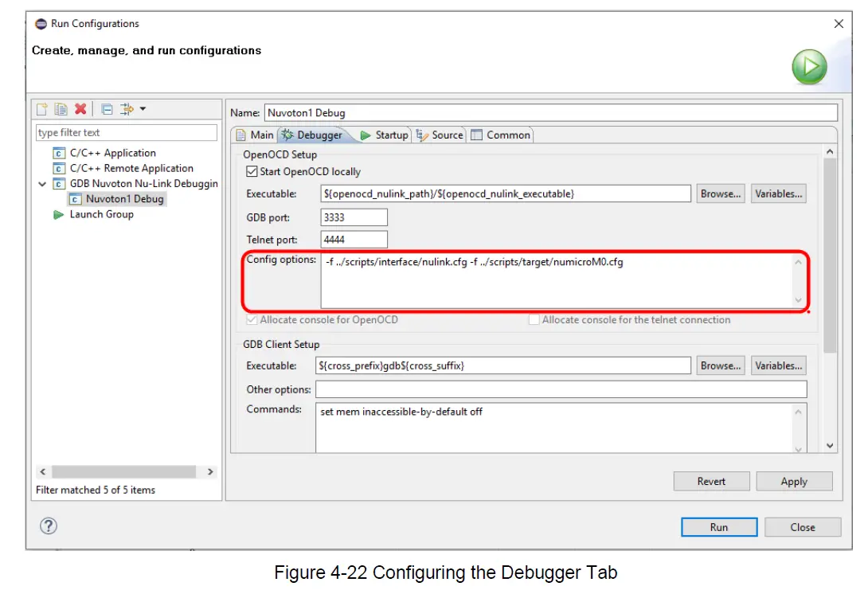868x590 pixels.
Task: Click the Close button
Action: click(x=803, y=527)
